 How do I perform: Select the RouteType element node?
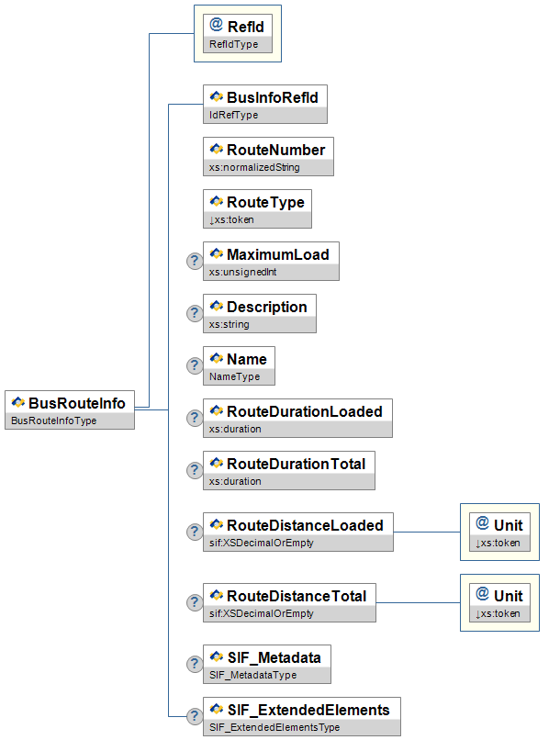256,201
